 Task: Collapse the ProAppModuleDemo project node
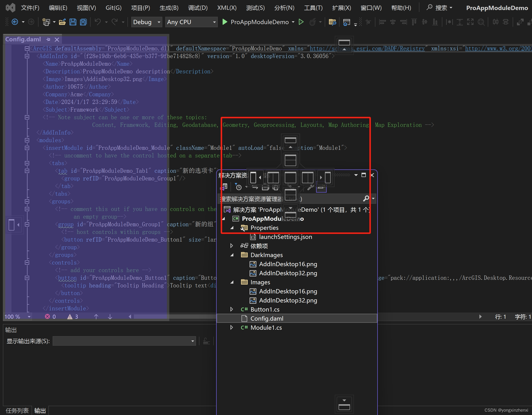tap(224, 219)
